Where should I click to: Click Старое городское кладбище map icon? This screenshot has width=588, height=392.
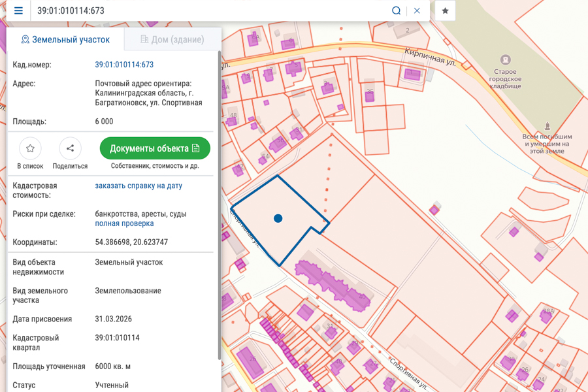pos(505,59)
